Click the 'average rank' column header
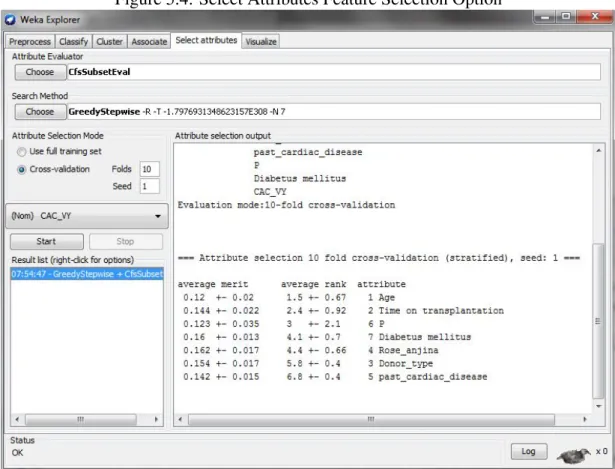615x469 pixels. click(313, 284)
